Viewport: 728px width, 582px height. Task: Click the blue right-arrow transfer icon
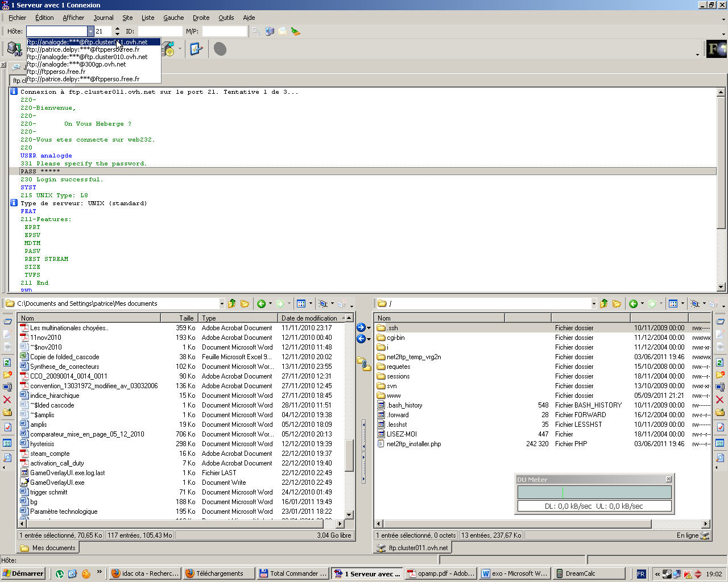361,327
